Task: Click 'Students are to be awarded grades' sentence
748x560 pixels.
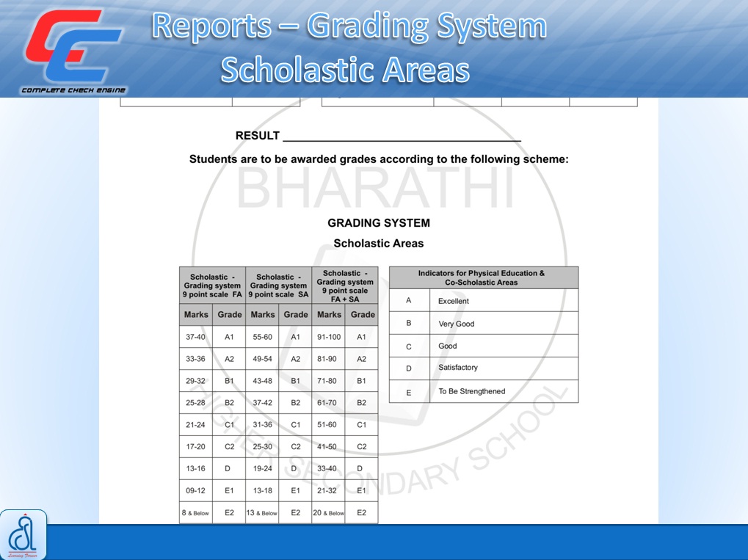Action: (379, 159)
